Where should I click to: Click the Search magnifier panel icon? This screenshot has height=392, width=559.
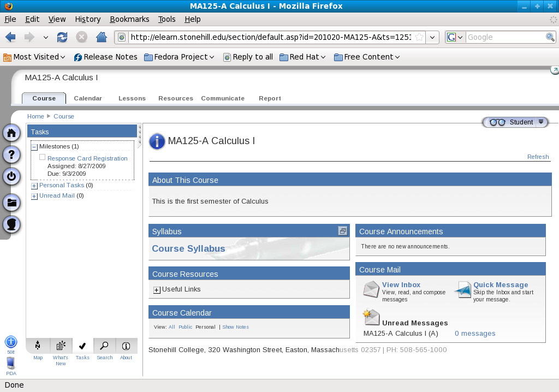tap(104, 346)
